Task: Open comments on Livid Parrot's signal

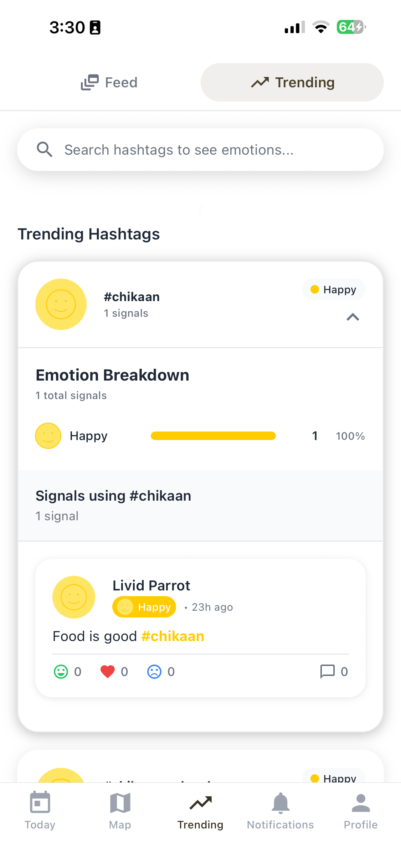Action: [x=327, y=671]
